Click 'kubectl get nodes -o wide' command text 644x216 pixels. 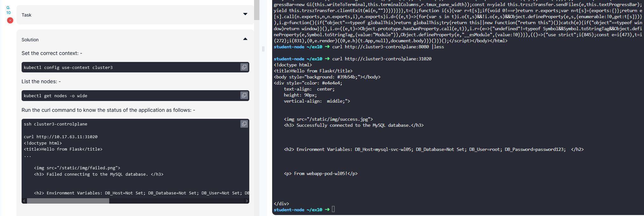tap(56, 96)
